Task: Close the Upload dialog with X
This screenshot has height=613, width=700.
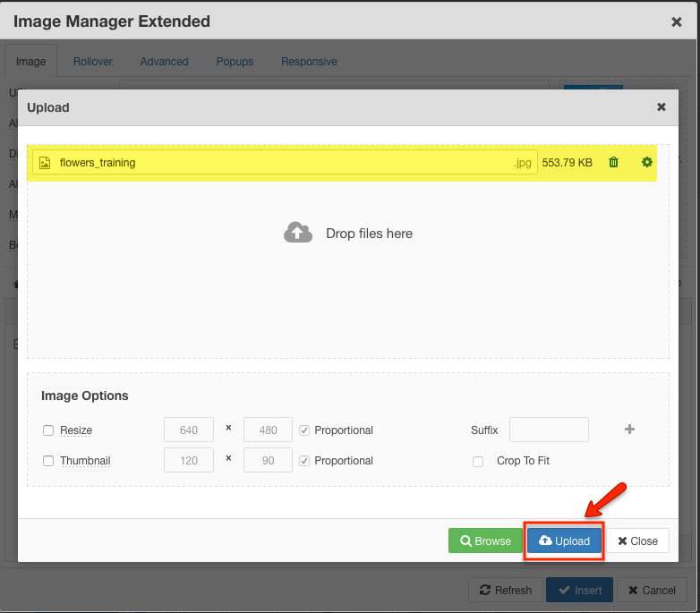Action: point(662,107)
